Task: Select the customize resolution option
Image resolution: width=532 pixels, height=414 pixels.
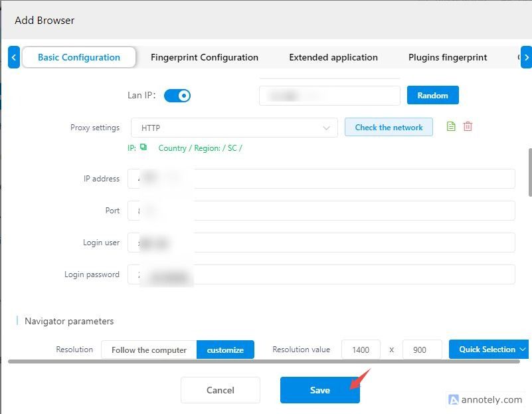Action: [225, 350]
